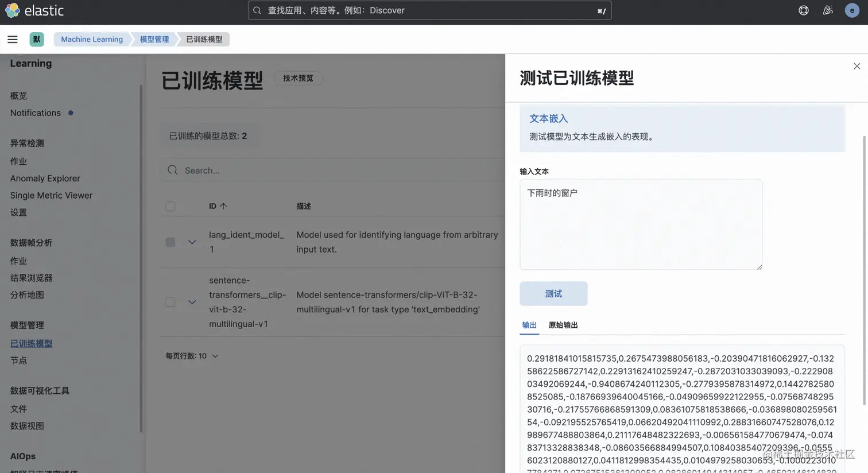
Task: Click the search icon in the global search bar
Action: [256, 10]
